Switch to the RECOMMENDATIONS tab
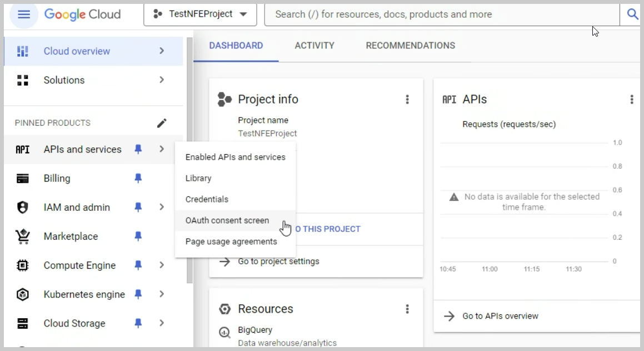This screenshot has height=351, width=644. pyautogui.click(x=411, y=46)
